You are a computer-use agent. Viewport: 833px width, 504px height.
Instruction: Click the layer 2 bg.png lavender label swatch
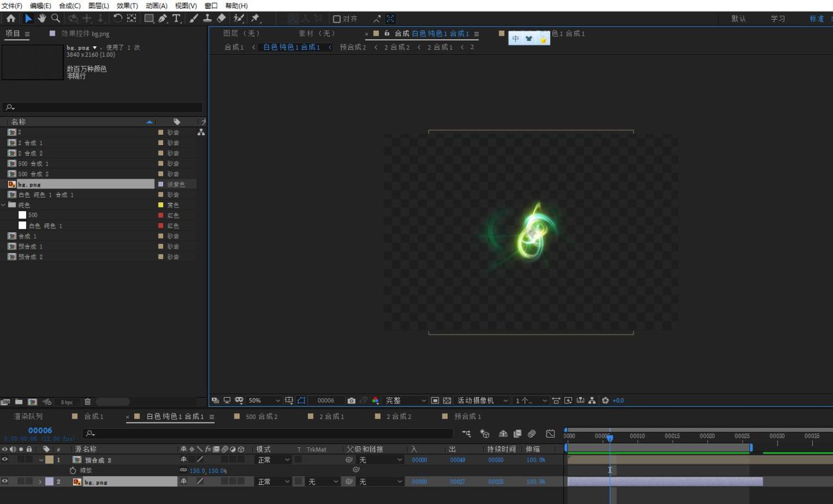(50, 481)
